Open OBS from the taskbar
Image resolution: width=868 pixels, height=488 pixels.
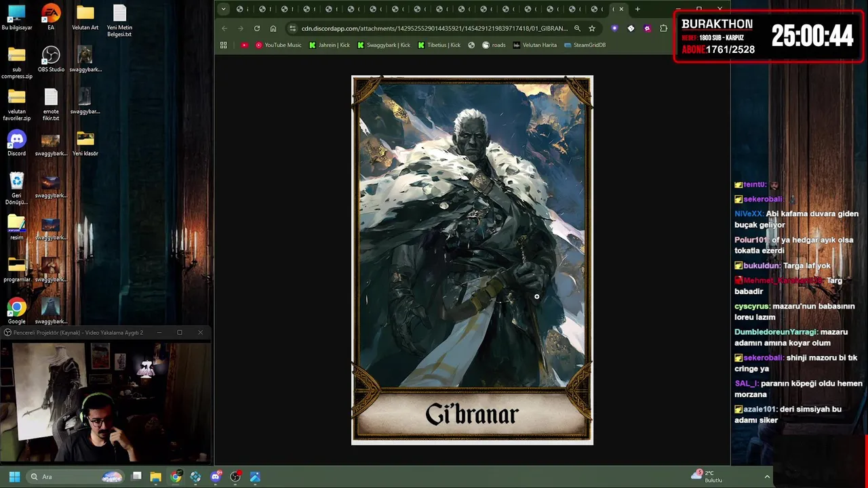click(235, 476)
